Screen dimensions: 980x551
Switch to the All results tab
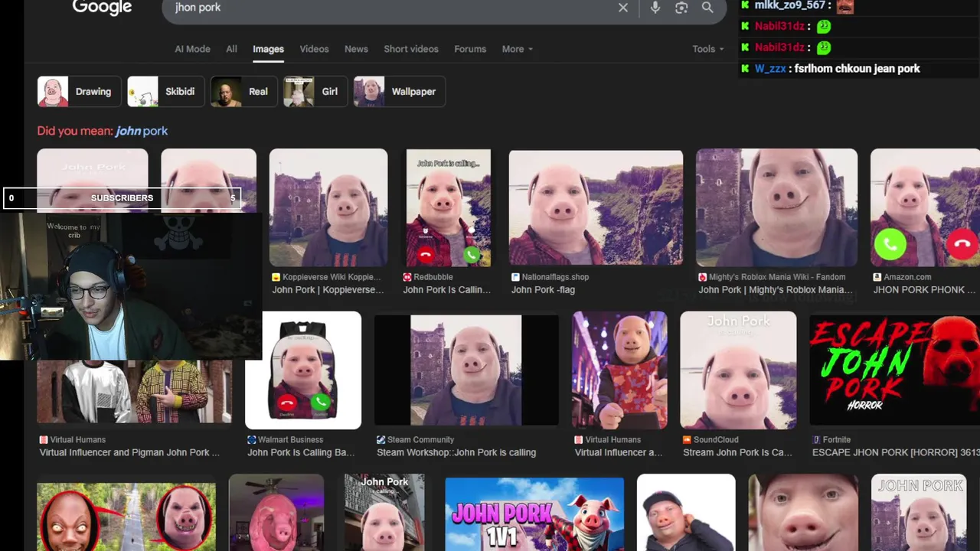[x=231, y=49]
